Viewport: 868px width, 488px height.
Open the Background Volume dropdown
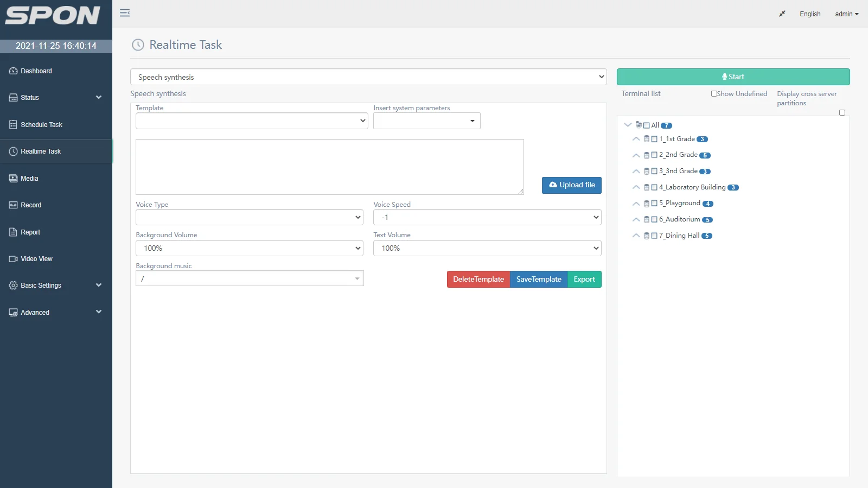click(249, 248)
